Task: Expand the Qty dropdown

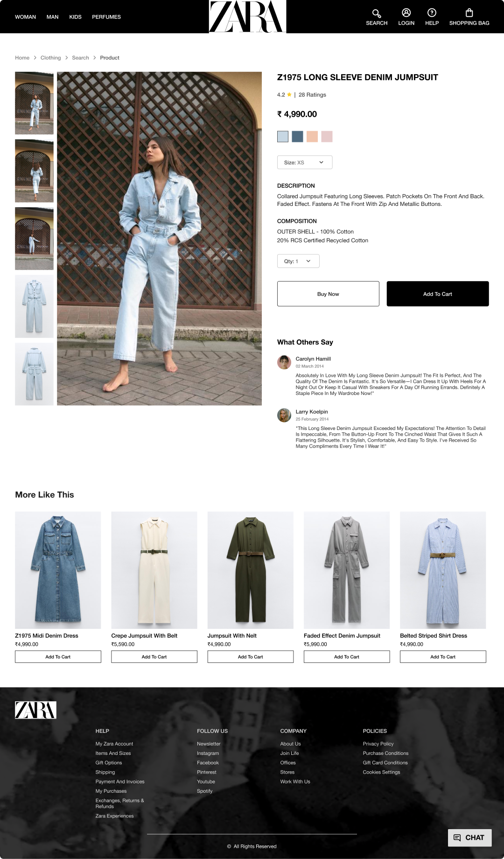Action: [298, 261]
